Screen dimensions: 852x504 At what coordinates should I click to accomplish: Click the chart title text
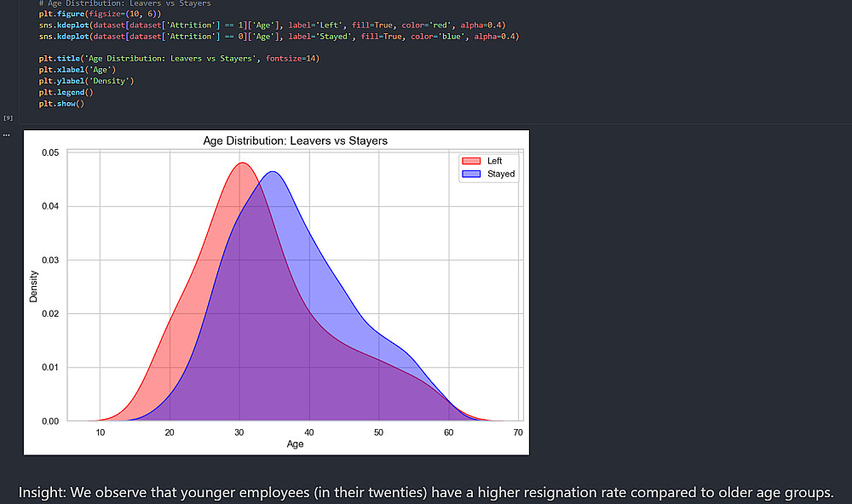coord(295,140)
